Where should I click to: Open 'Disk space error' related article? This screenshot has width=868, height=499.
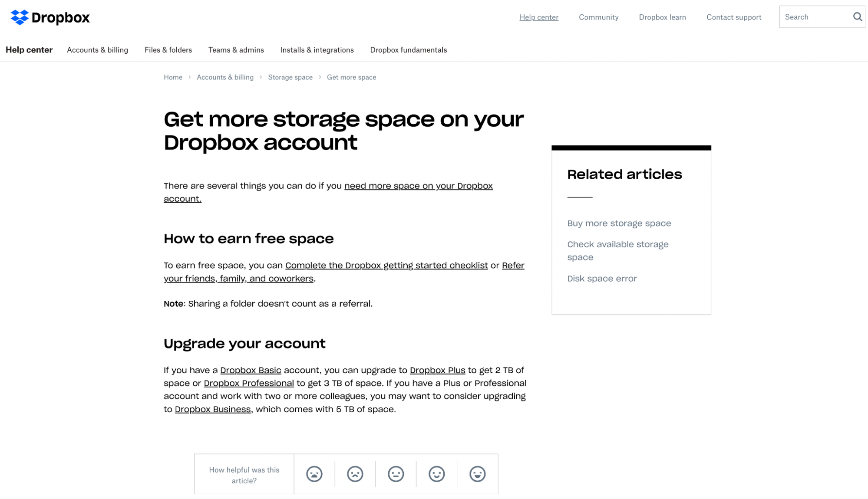point(602,279)
